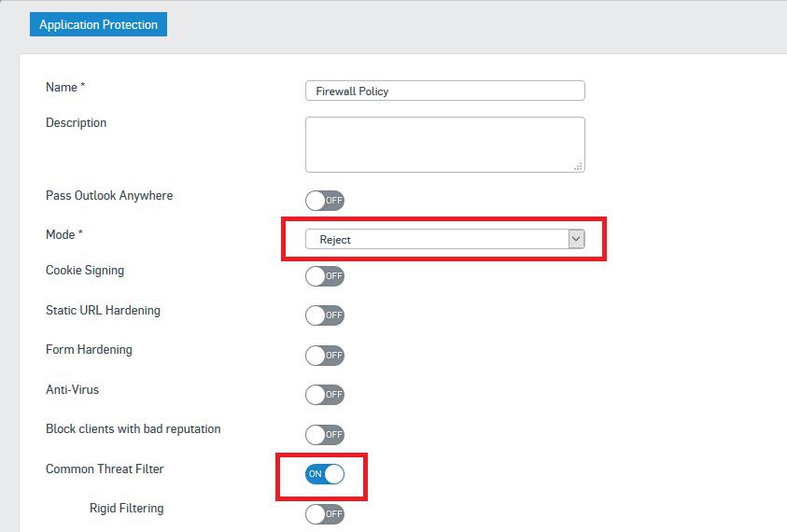Switch on Anti-Virus protection
Viewport: 787px width, 532px height.
[x=325, y=395]
